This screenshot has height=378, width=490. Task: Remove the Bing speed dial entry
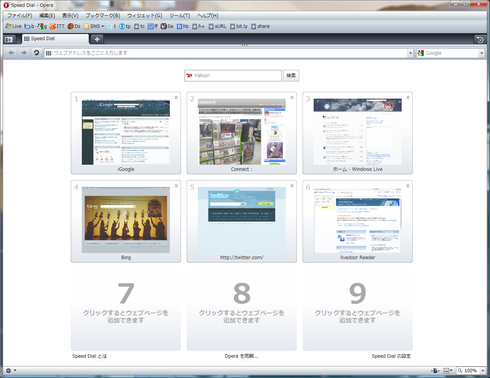click(x=176, y=186)
